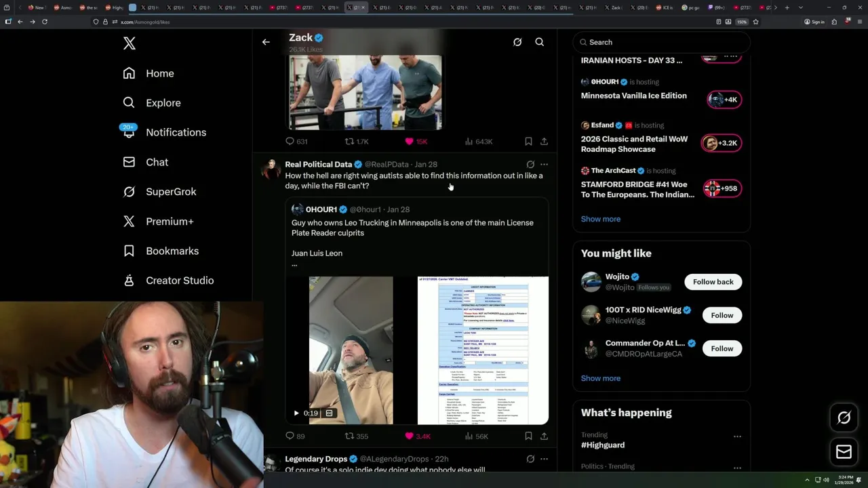This screenshot has width=868, height=488.
Task: Bookmark this page with the star icon
Action: point(755,22)
